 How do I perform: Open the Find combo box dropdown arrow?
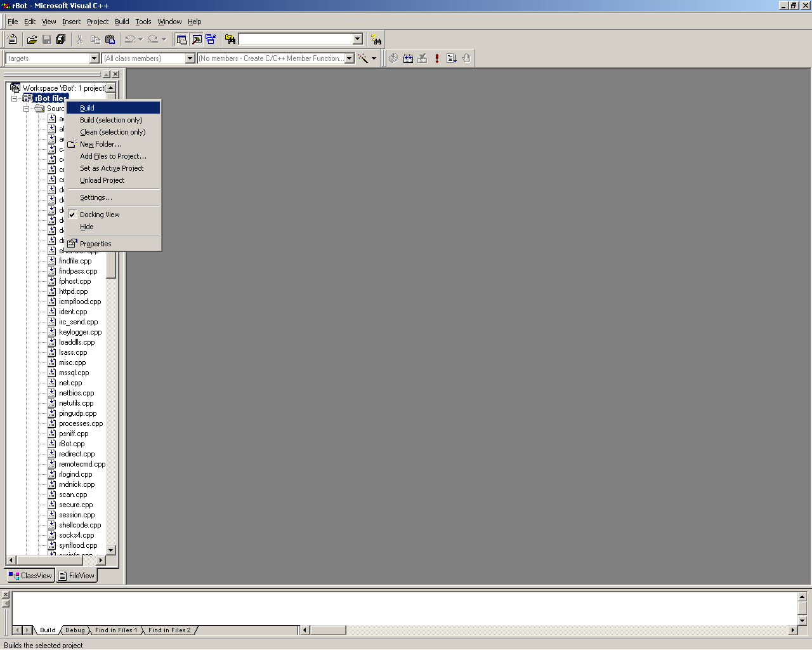(x=358, y=39)
